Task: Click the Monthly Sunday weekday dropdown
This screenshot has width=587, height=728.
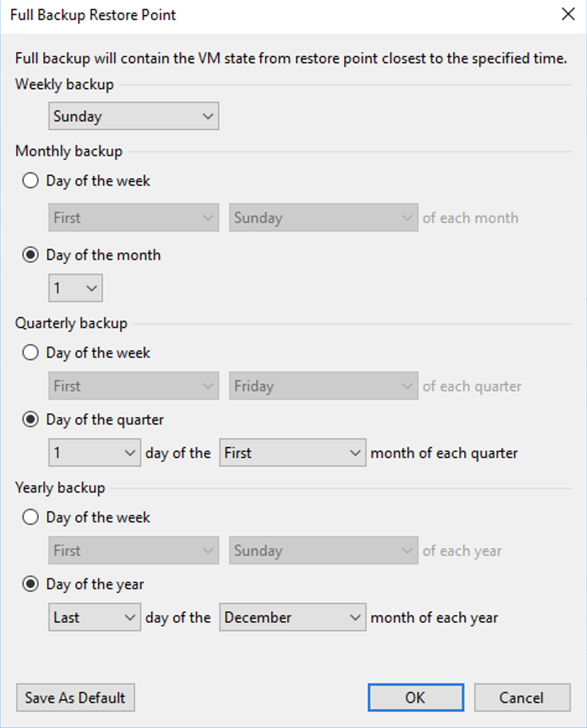Action: 323,218
